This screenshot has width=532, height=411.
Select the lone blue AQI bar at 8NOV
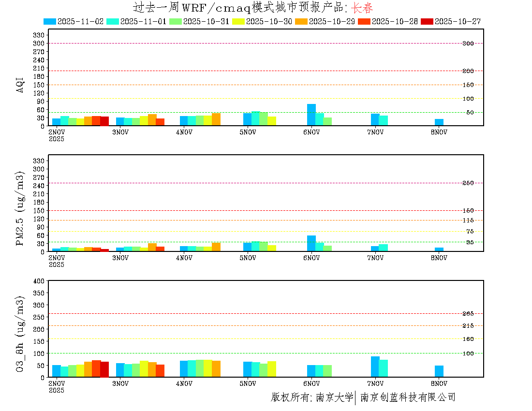[439, 122]
